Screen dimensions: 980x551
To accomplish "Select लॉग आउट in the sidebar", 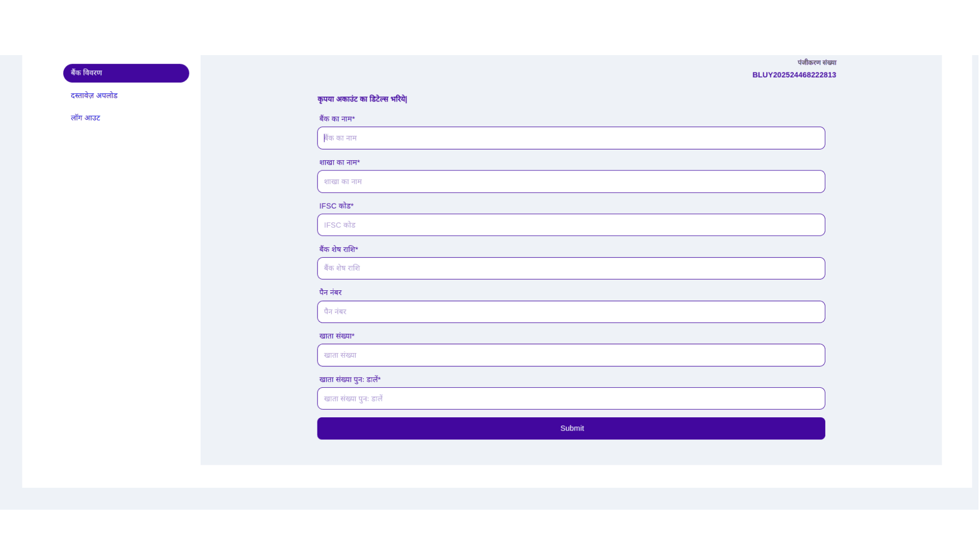I will tap(85, 118).
